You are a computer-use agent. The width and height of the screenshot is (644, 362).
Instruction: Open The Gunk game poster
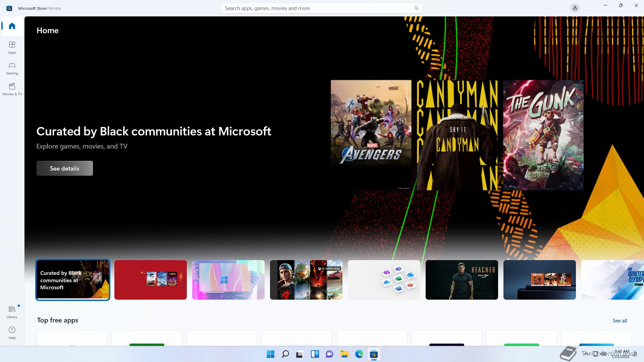(x=543, y=135)
